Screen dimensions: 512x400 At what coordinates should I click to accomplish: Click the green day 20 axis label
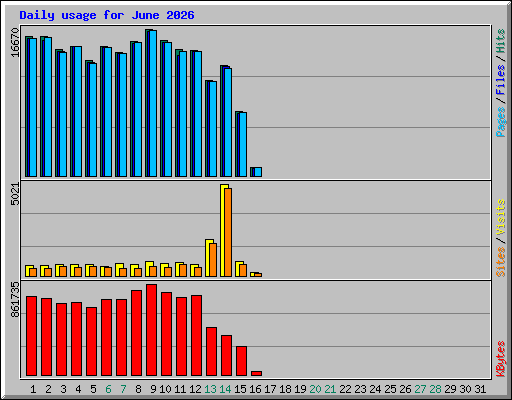tap(315, 389)
